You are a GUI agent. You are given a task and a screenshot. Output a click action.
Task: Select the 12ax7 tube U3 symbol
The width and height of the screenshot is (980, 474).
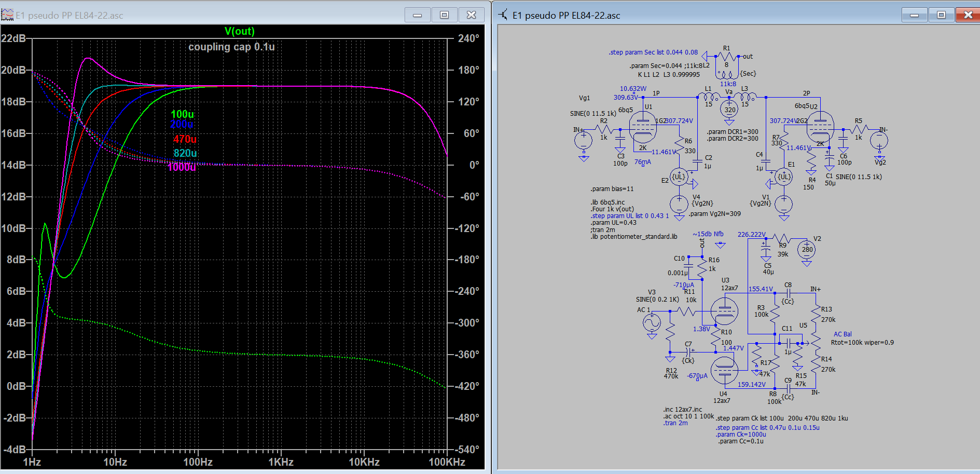point(724,310)
